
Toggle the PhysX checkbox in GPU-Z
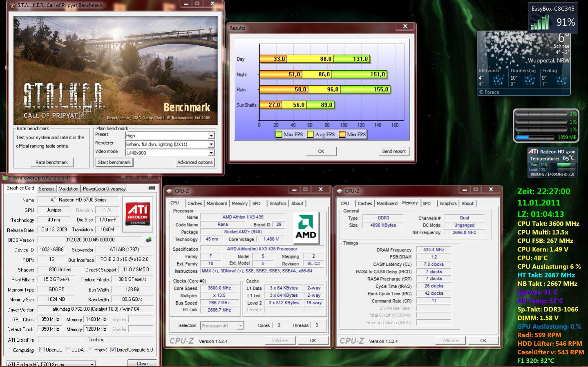90,349
